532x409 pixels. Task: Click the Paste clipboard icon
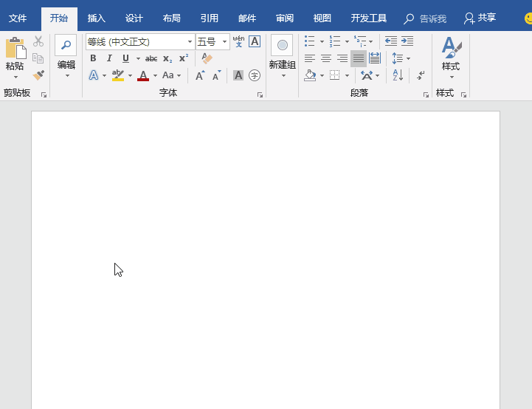pos(15,48)
